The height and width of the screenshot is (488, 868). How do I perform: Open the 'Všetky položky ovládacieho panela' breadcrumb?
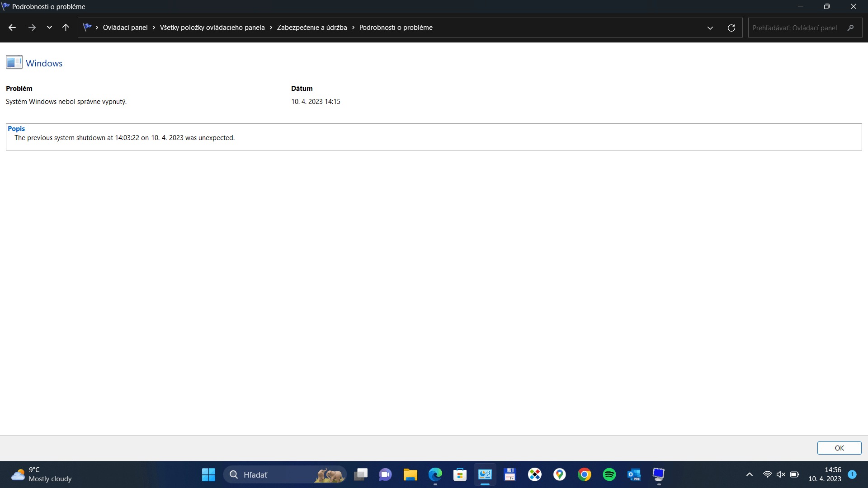coord(212,28)
